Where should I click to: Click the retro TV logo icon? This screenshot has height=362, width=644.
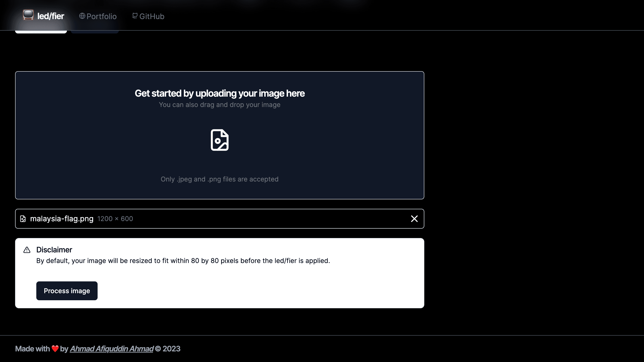coord(28,15)
